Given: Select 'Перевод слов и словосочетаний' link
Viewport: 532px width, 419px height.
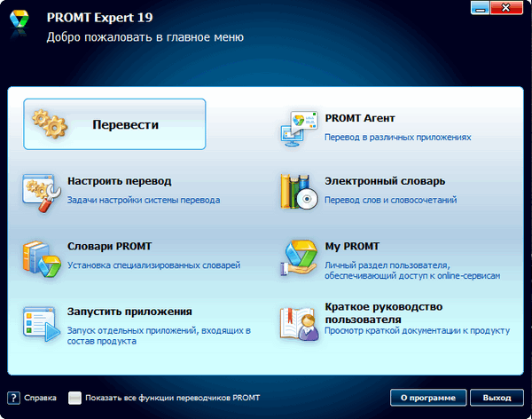Looking at the screenshot, I should [x=390, y=200].
